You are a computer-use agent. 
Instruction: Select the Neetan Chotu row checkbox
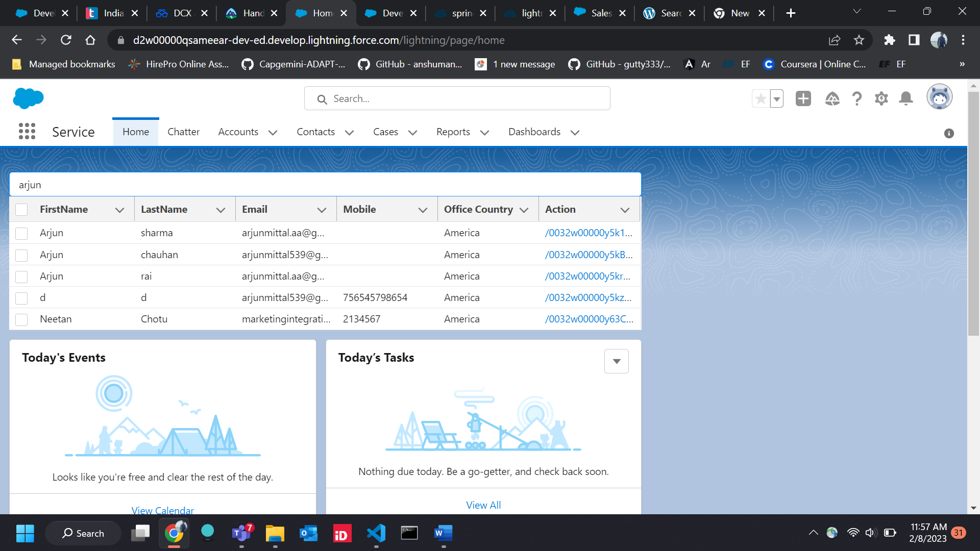pyautogui.click(x=21, y=319)
